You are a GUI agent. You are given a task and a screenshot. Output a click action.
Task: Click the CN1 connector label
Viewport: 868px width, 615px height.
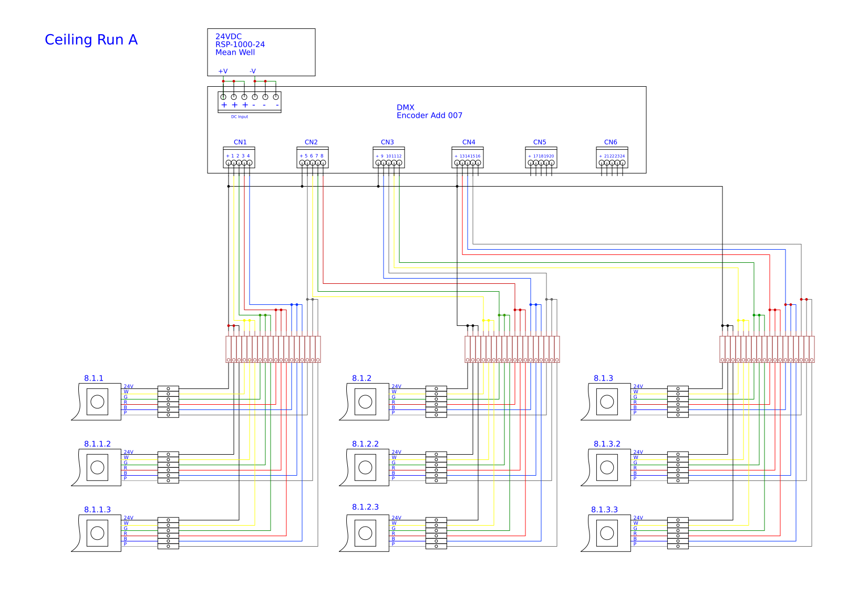tap(240, 142)
